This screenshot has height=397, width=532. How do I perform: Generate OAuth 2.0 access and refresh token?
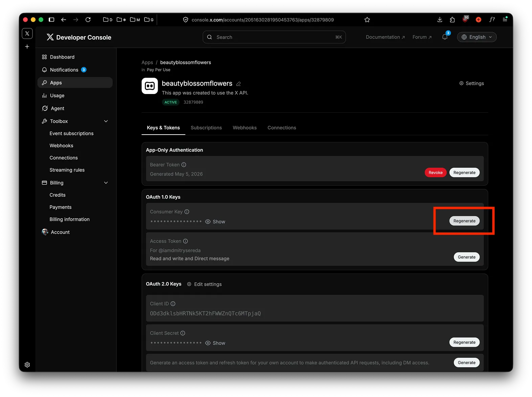point(467,363)
